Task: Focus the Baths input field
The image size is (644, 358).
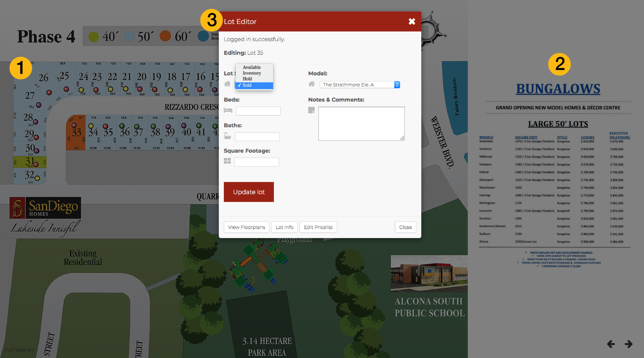Action: [x=257, y=137]
